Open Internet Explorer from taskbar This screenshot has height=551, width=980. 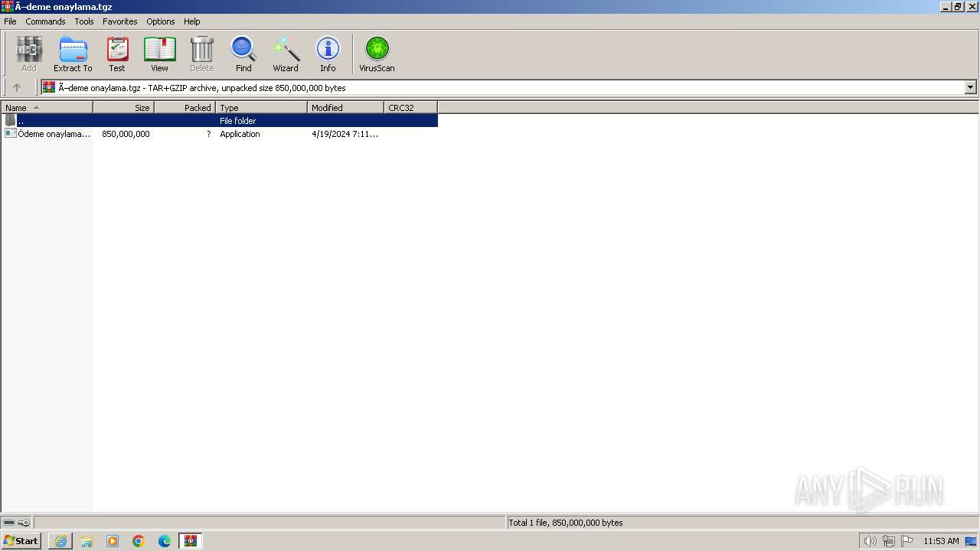tap(60, 541)
